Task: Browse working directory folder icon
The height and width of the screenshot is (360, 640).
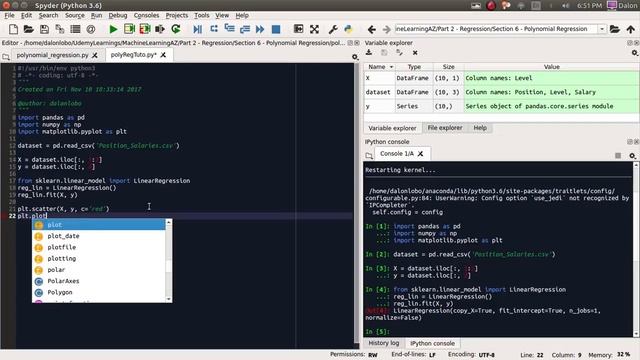Action: 615,29
